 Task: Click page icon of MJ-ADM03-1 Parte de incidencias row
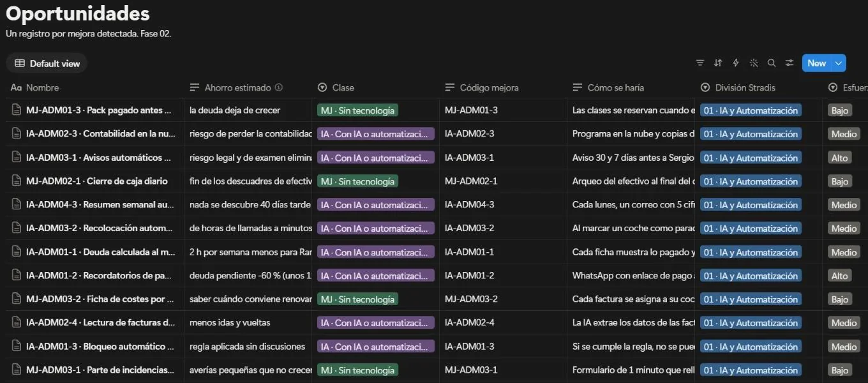(x=17, y=370)
